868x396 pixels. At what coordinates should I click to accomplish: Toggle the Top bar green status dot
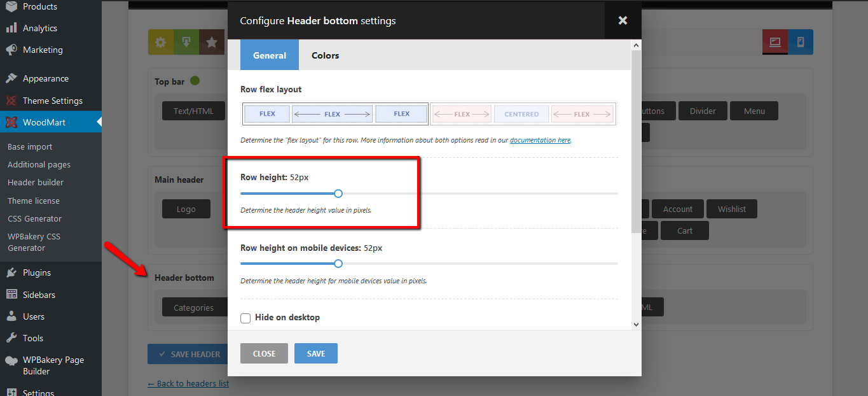pos(195,81)
